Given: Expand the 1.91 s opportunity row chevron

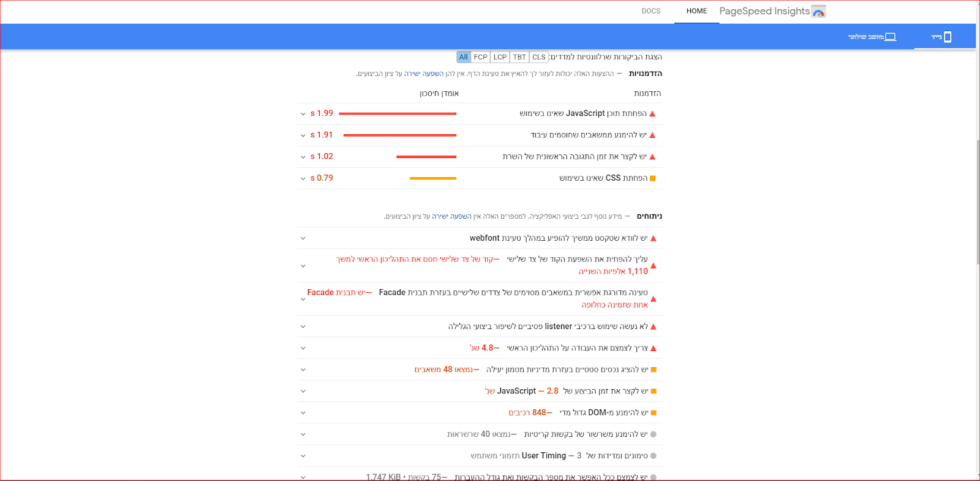Looking at the screenshot, I should point(303,135).
